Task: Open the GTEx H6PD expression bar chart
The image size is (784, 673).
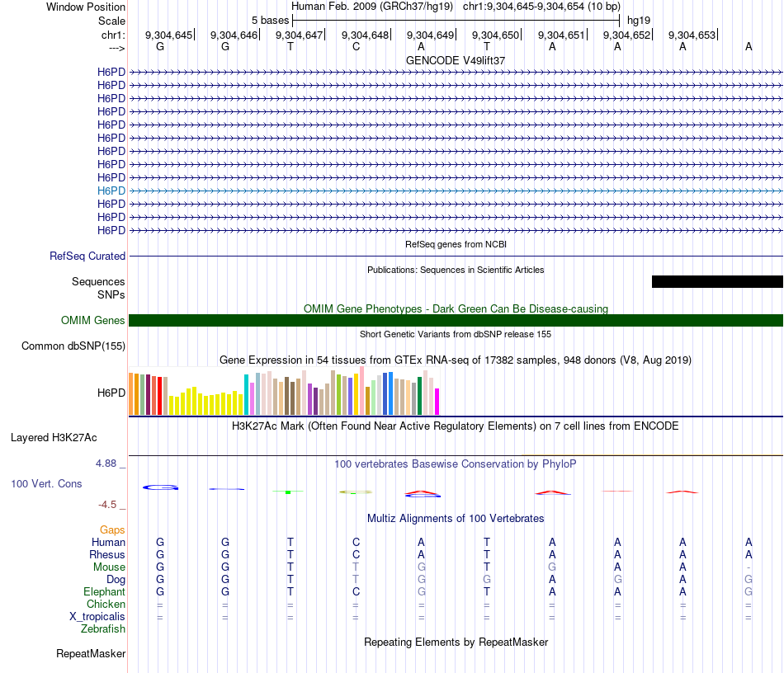Action: pyautogui.click(x=284, y=391)
